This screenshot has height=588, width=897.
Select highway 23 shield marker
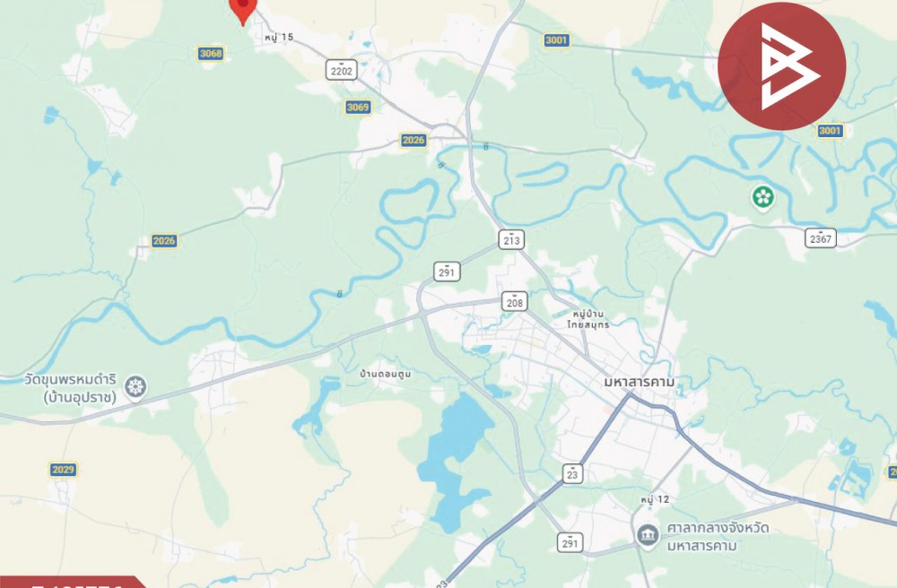(571, 473)
